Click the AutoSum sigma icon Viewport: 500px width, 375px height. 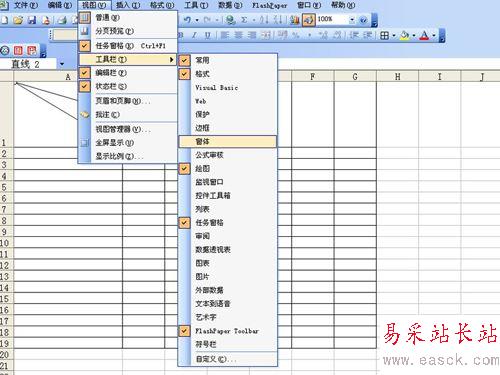[x=244, y=20]
